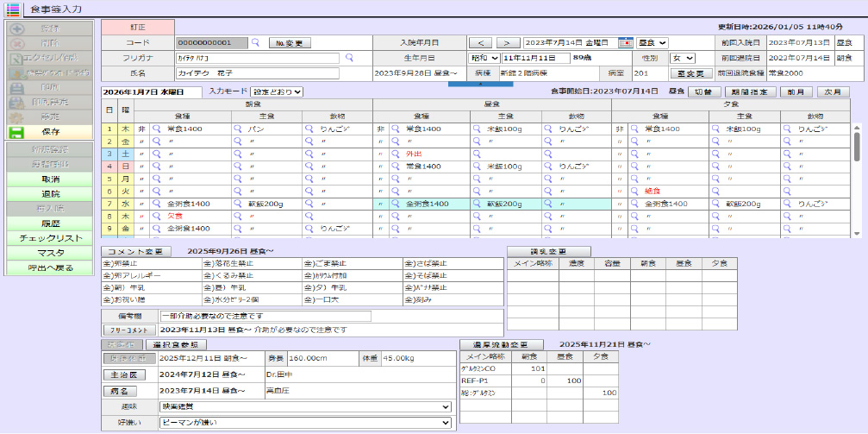Click the lookup icon beside 欠食 breakfast

tap(156, 217)
